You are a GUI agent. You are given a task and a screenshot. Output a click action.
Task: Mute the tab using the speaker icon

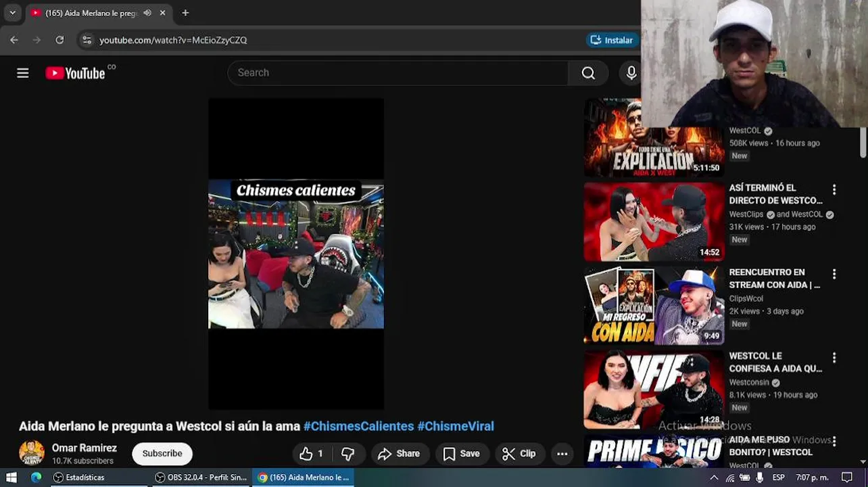tap(147, 13)
